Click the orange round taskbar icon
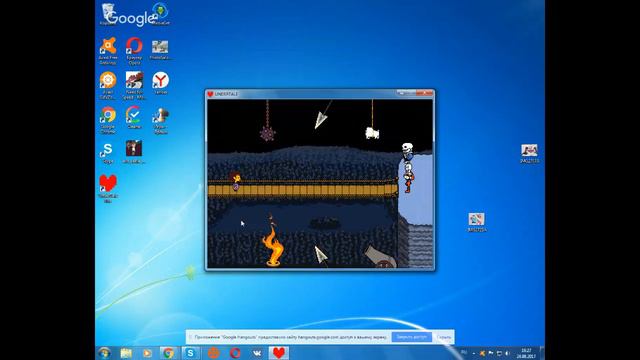 pyautogui.click(x=213, y=353)
